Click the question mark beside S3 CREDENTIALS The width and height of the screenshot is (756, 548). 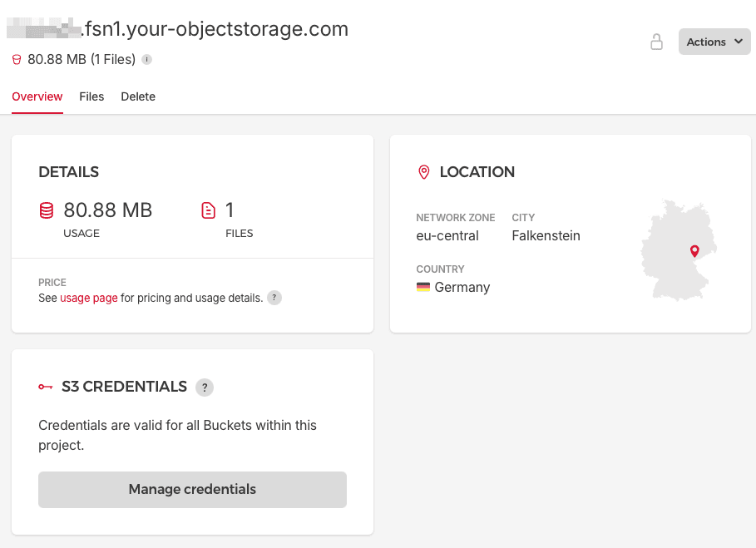(x=205, y=387)
